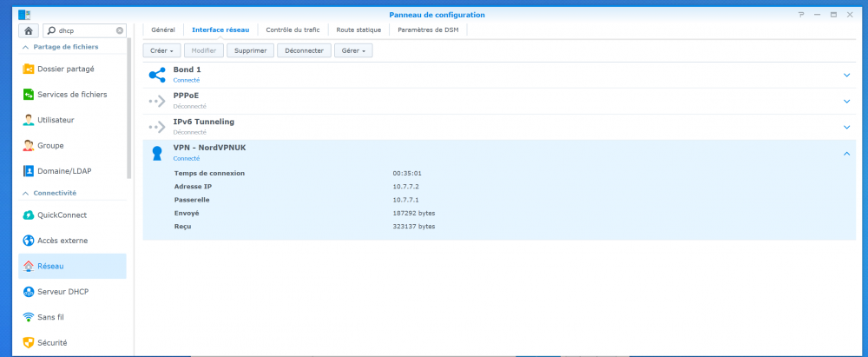This screenshot has height=357, width=868.
Task: Collapse the Partage de fichiers section
Action: pos(25,47)
